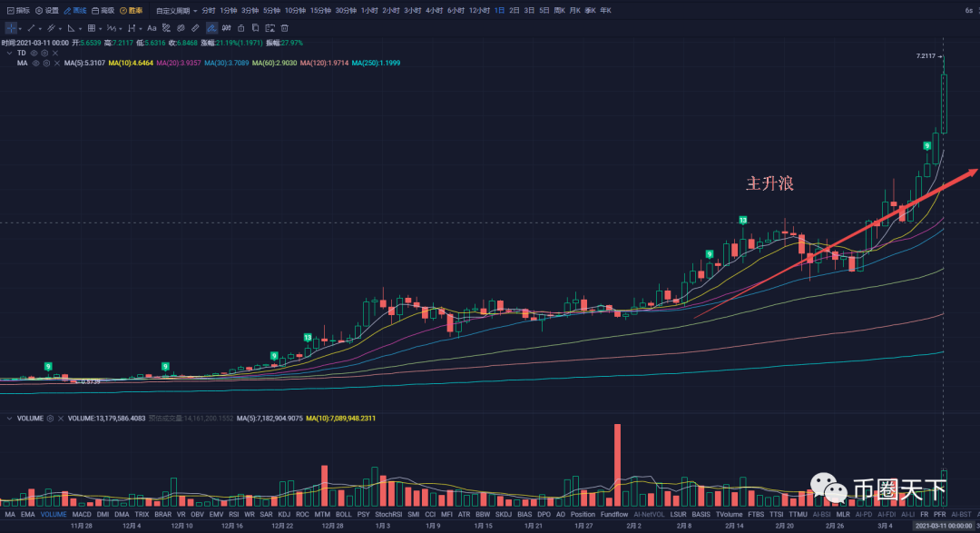Select the 周K weekly timeframe

(x=560, y=11)
